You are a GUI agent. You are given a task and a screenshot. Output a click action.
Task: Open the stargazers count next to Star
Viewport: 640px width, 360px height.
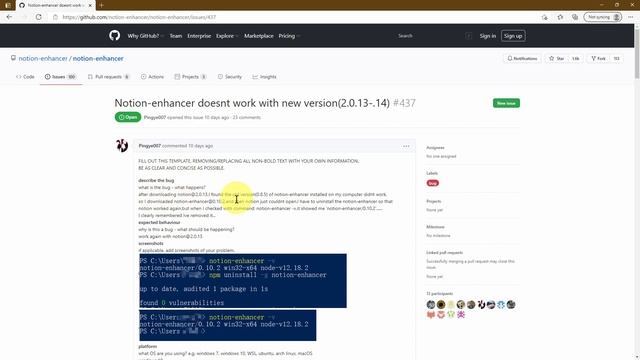(576, 58)
